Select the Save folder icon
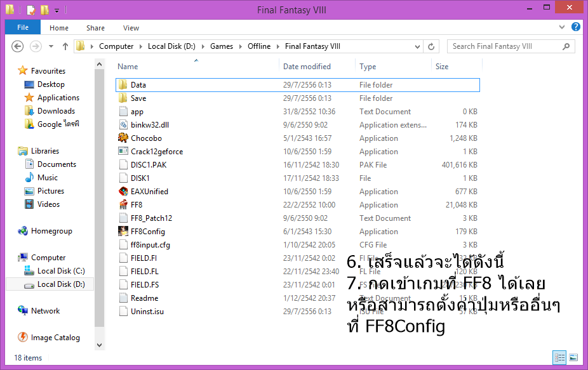This screenshot has width=588, height=370. pyautogui.click(x=123, y=98)
